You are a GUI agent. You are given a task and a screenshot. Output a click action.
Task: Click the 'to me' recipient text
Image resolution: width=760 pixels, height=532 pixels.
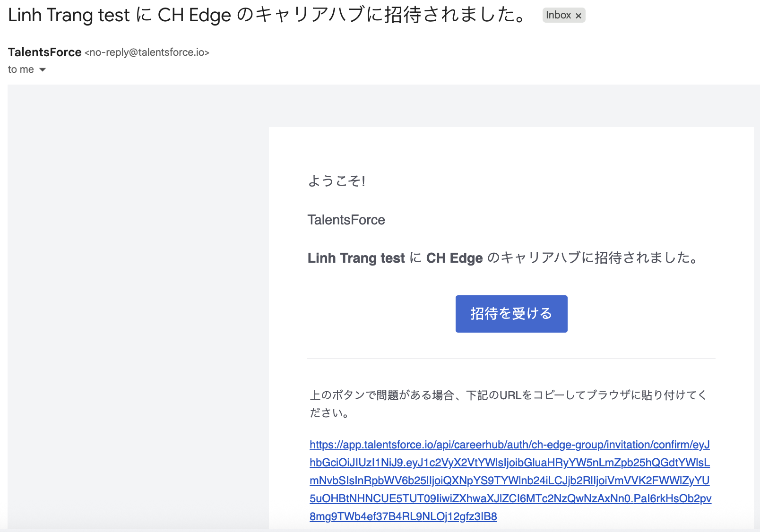click(x=21, y=69)
